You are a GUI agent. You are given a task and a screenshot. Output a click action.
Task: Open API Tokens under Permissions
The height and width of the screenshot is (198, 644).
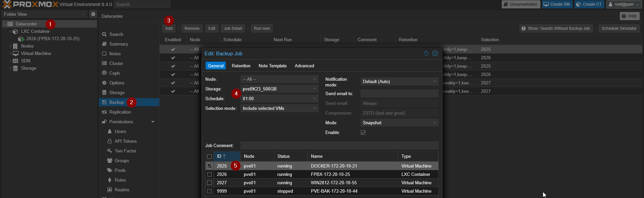click(125, 141)
